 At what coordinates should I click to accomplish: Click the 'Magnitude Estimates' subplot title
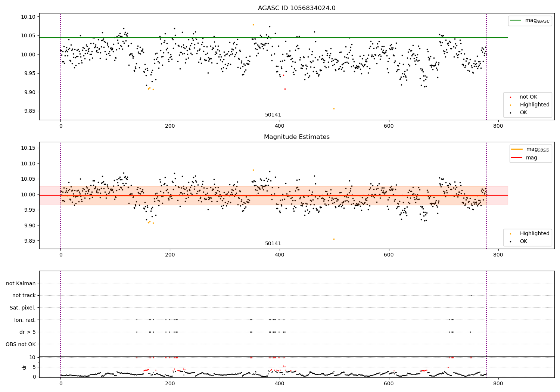[296, 137]
